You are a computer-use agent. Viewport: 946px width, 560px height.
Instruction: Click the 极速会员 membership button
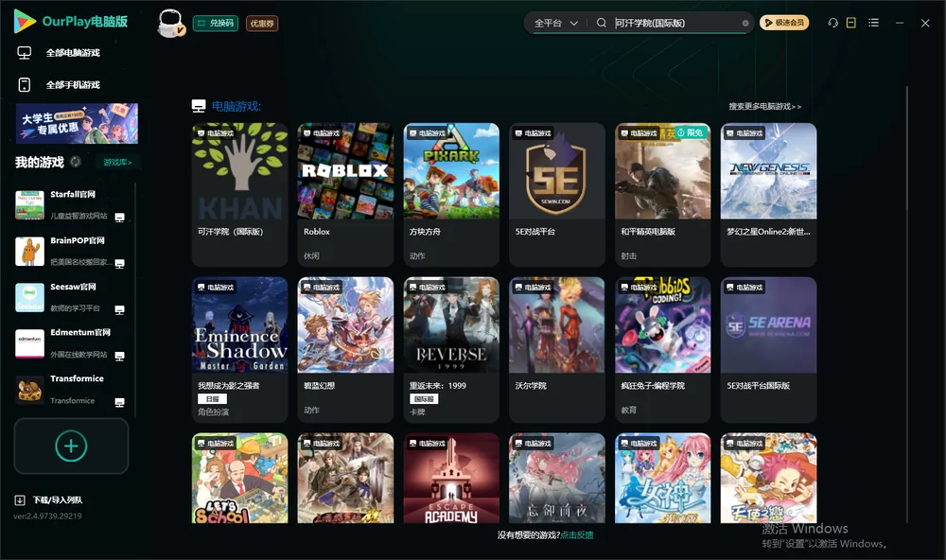click(784, 23)
